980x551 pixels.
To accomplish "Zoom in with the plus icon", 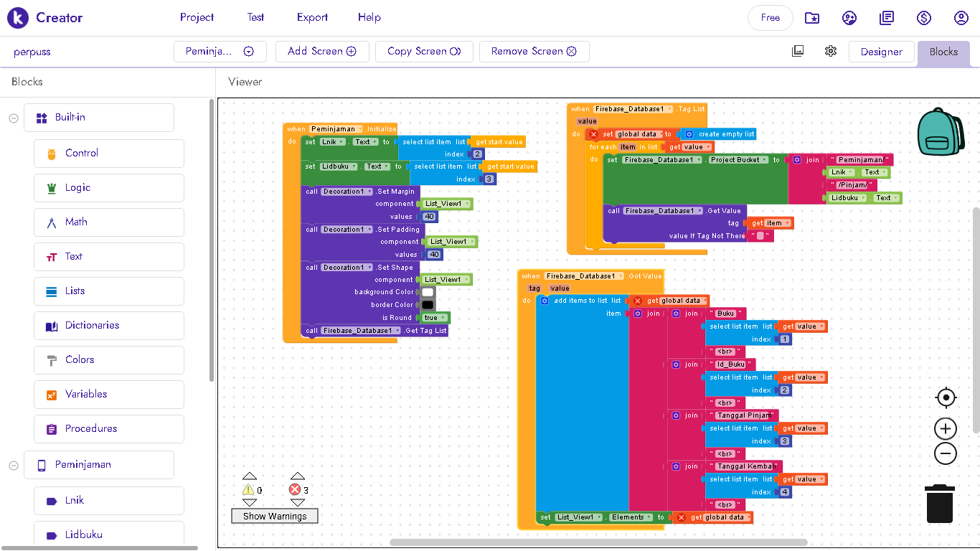I will (x=946, y=429).
